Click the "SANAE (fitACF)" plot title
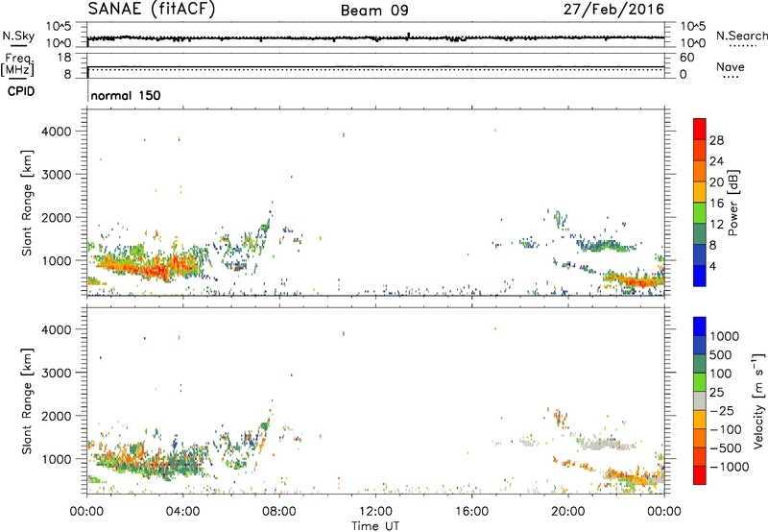This screenshot has height=532, width=768. tap(152, 9)
